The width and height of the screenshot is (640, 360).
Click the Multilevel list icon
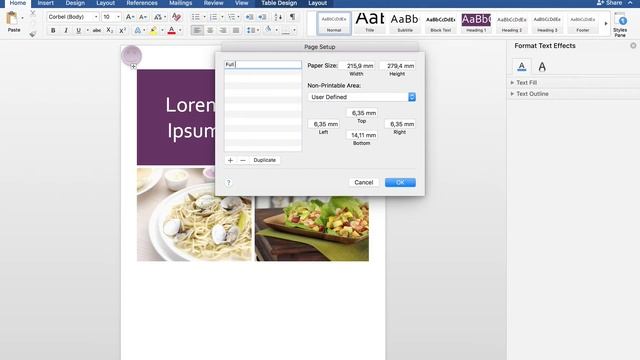(231, 17)
